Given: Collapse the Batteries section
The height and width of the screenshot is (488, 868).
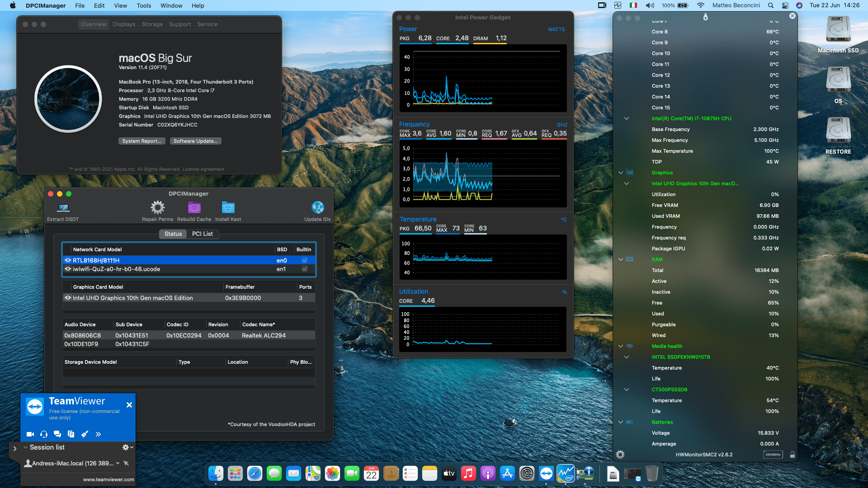Looking at the screenshot, I should point(621,422).
